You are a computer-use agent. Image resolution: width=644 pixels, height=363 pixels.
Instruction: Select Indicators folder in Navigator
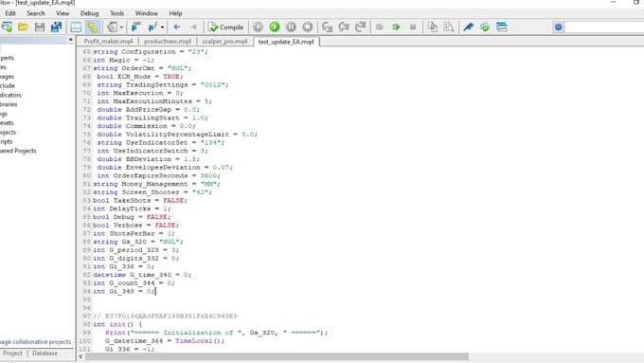point(10,95)
